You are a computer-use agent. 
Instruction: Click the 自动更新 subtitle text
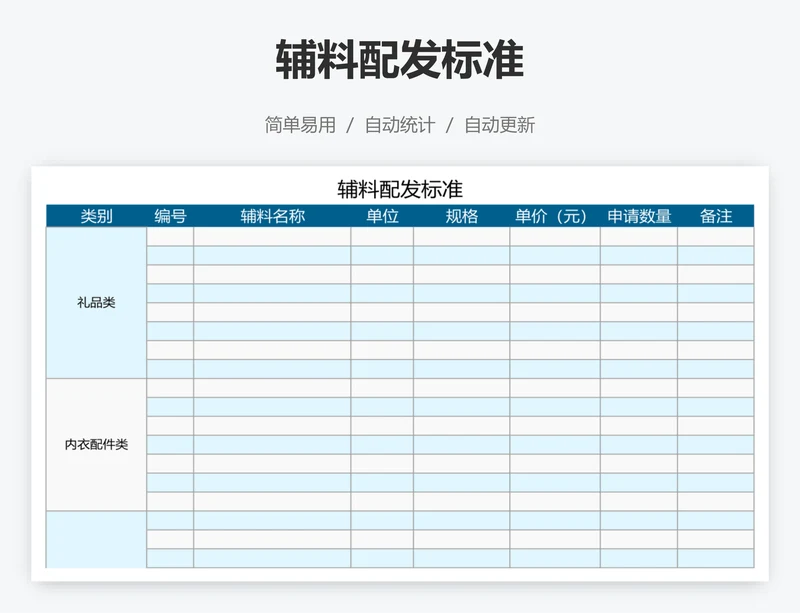(x=499, y=125)
